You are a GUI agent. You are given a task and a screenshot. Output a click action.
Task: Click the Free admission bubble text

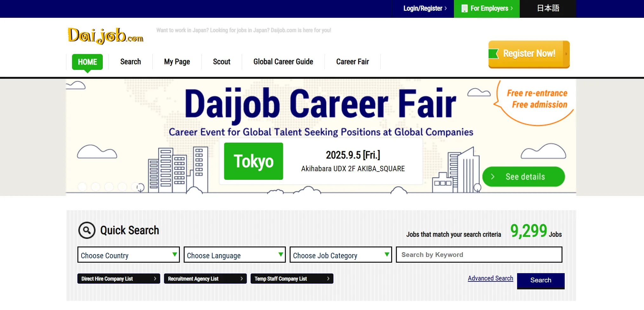click(x=539, y=104)
